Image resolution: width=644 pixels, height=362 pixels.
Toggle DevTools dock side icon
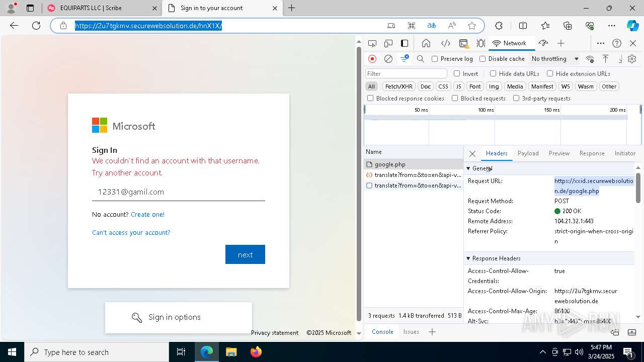click(405, 43)
